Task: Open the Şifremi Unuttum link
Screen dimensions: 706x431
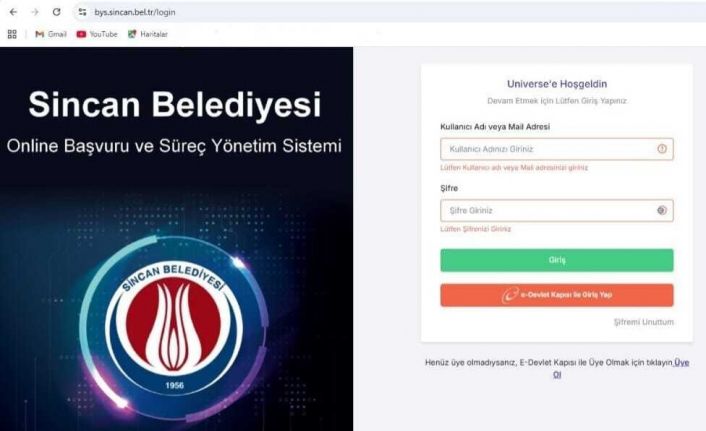Action: pos(643,322)
